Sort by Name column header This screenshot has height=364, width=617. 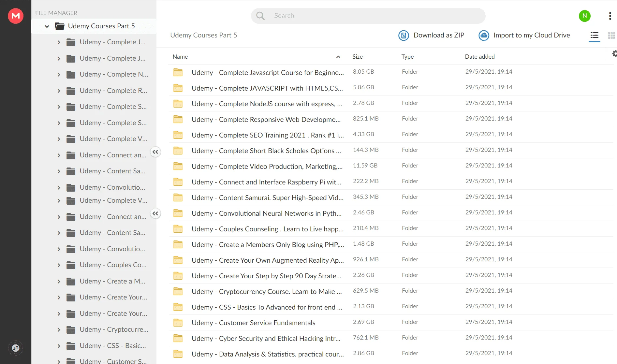point(180,57)
